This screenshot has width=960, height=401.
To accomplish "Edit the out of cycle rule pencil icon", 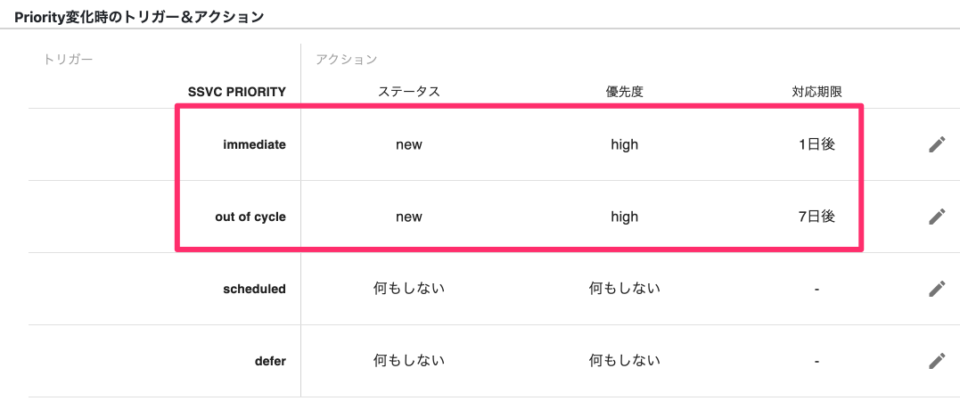I will click(937, 217).
